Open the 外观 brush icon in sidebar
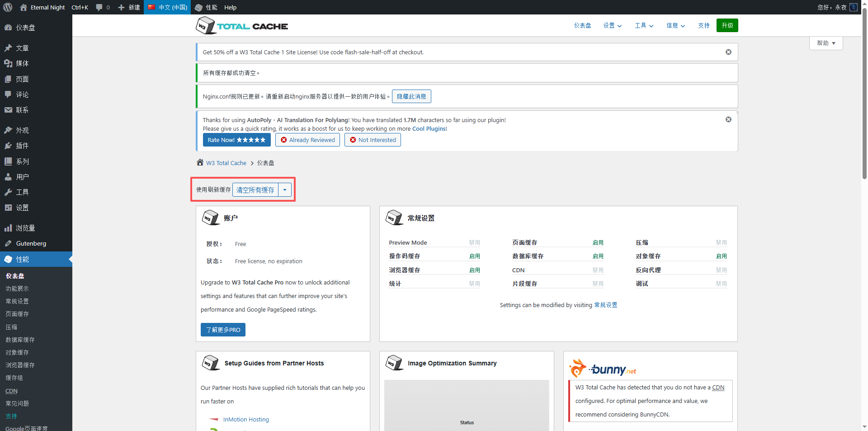The width and height of the screenshot is (868, 431). pyautogui.click(x=8, y=130)
